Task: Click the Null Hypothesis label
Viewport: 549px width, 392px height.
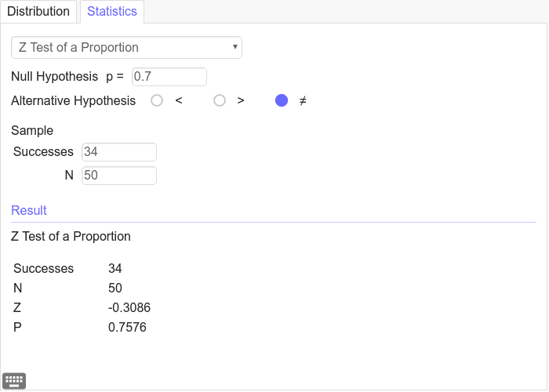Action: tap(54, 76)
